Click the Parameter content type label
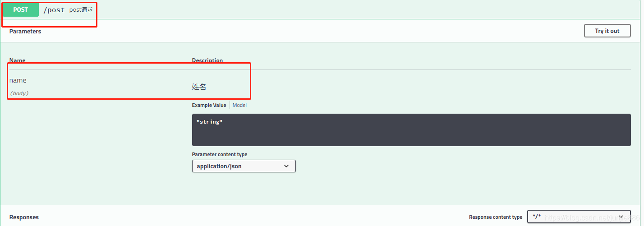The image size is (644, 226). pos(220,154)
